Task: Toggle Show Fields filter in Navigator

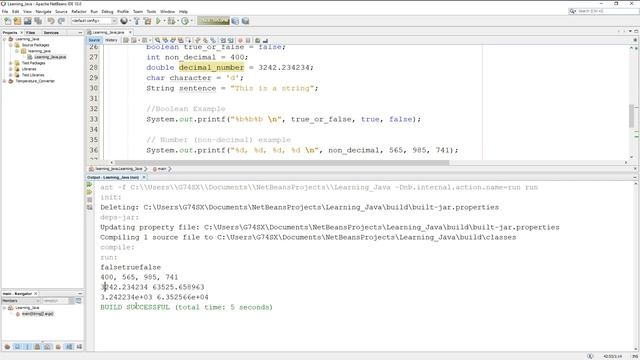Action: [17, 347]
